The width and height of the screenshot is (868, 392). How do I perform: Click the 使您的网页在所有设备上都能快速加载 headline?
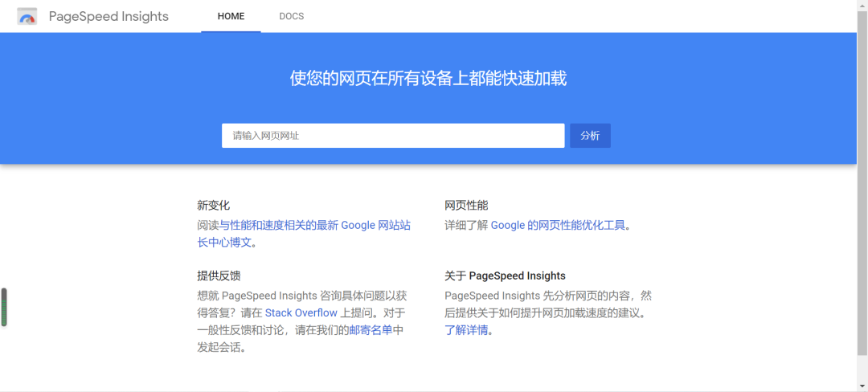coord(428,79)
